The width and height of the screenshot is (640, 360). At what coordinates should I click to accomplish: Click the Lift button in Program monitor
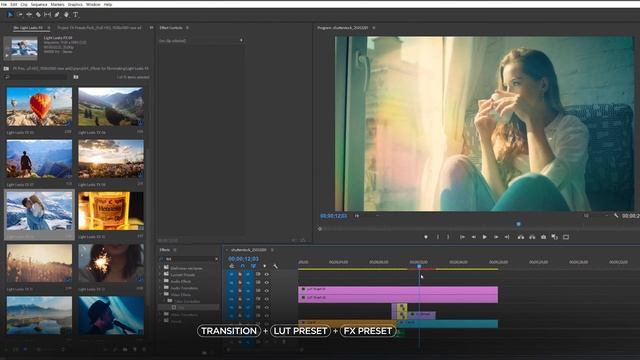521,237
